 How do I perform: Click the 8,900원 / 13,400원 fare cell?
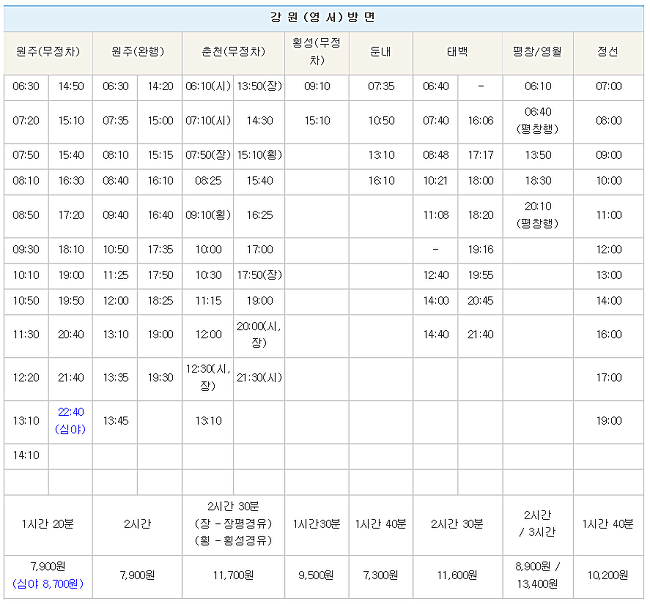pyautogui.click(x=538, y=575)
